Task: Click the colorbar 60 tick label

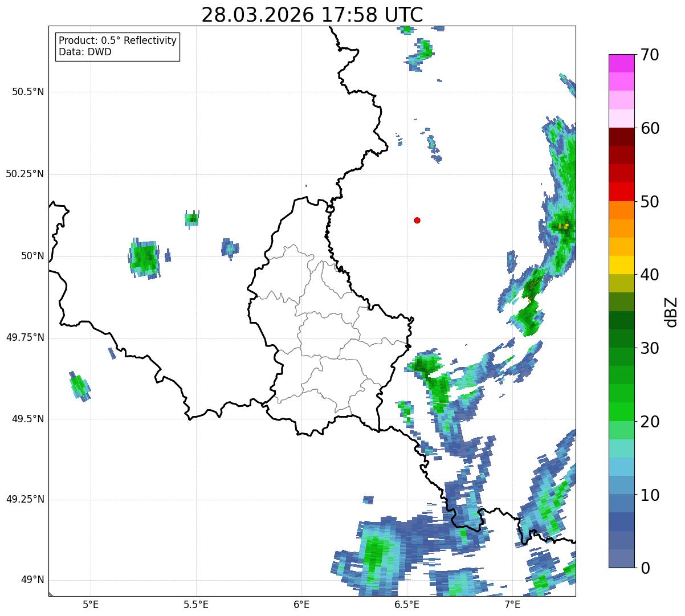Action: pos(650,128)
